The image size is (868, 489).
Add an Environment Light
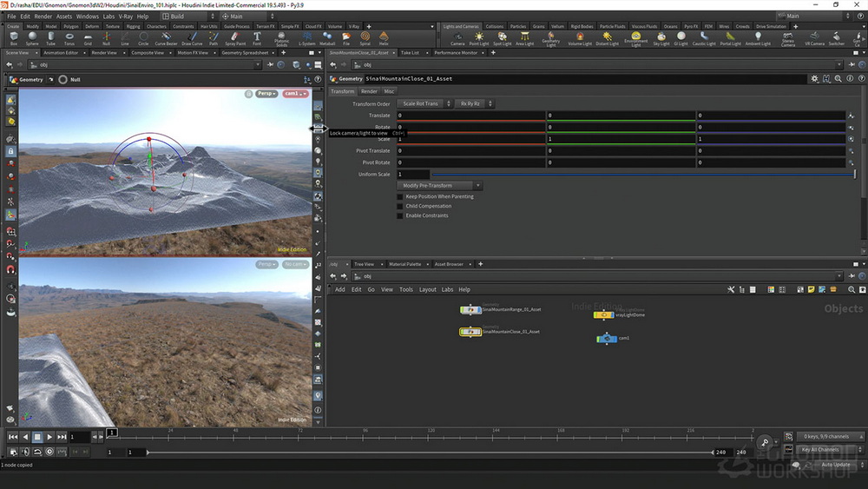click(635, 39)
